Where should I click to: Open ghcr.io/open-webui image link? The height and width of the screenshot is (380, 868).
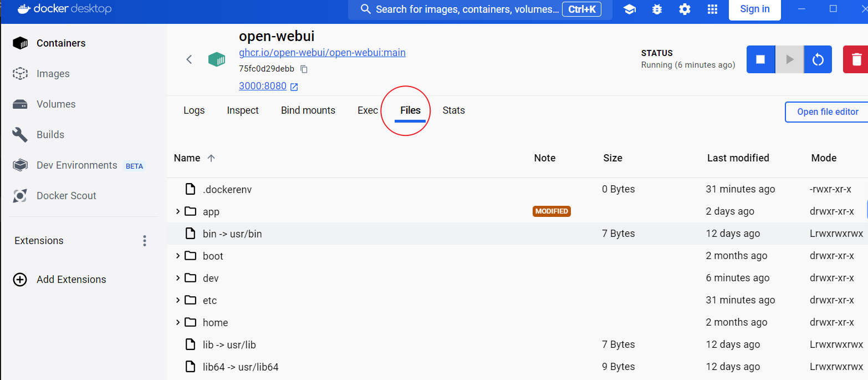coord(322,53)
